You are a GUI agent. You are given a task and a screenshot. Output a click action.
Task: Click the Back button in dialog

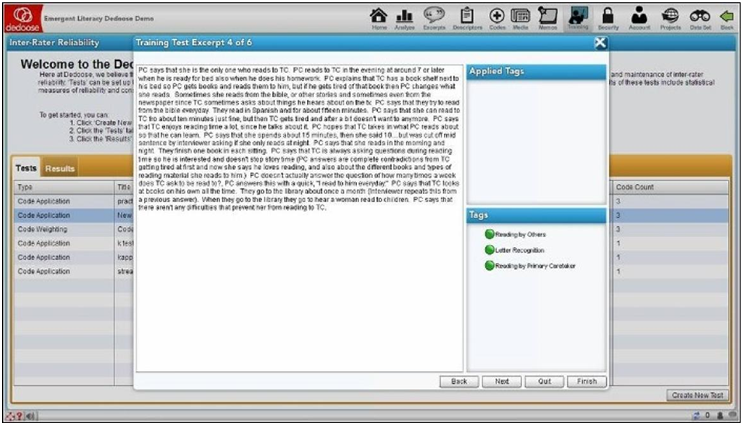click(x=459, y=381)
